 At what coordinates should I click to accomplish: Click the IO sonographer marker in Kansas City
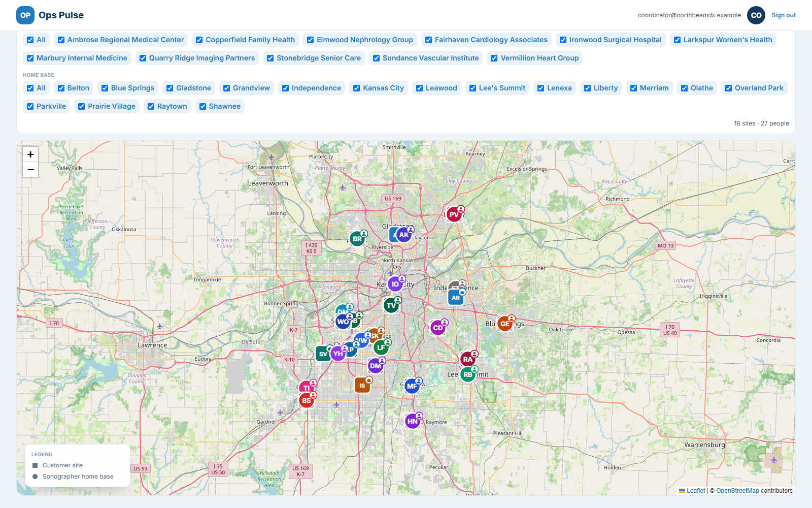[395, 284]
